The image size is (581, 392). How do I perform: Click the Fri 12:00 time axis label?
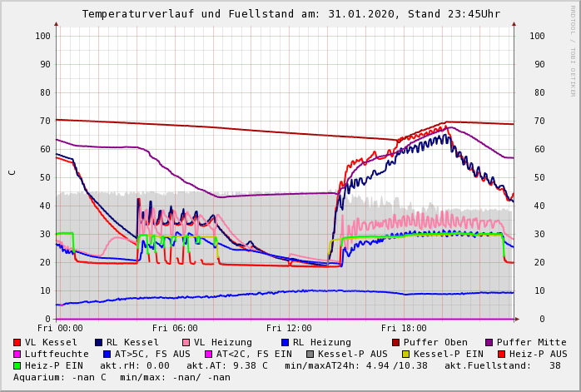point(290,329)
